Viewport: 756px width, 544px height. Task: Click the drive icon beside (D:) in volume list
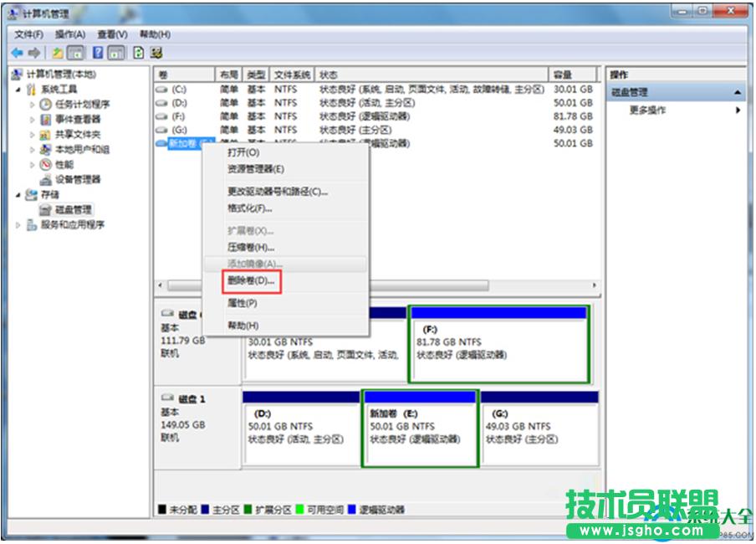pos(162,103)
